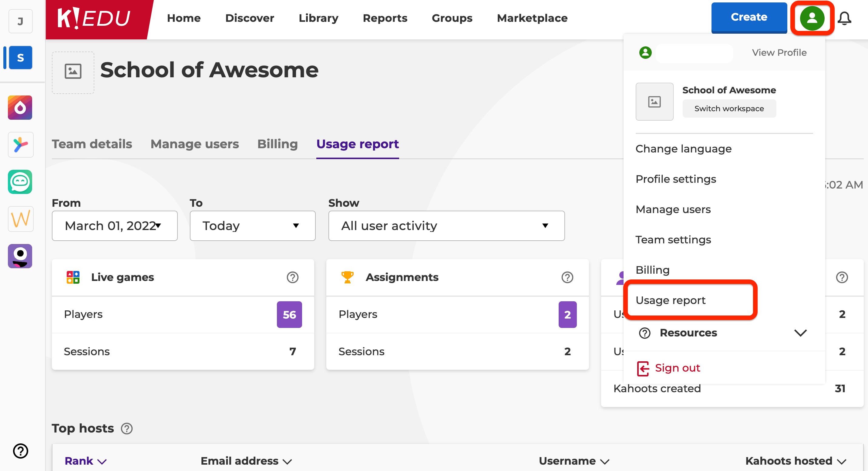868x471 pixels.
Task: Click the Kahoot EDU logo
Action: 94,18
